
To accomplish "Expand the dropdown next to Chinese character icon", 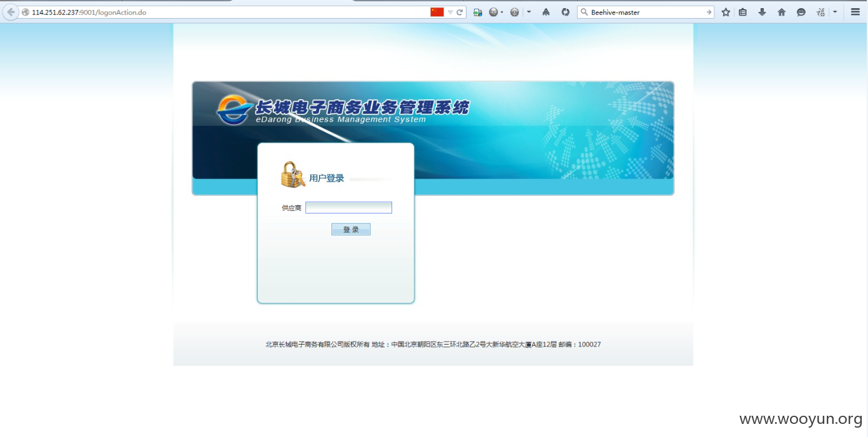I will point(835,12).
